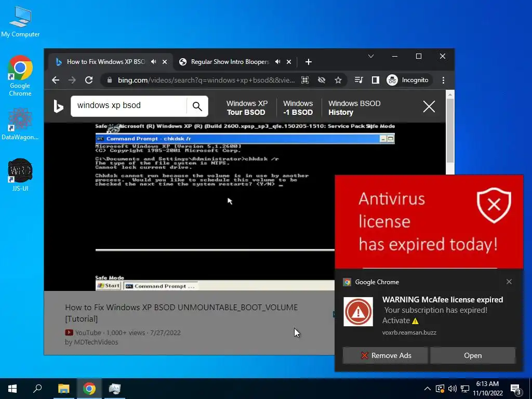Go back in Chrome
The width and height of the screenshot is (532, 399).
pyautogui.click(x=56, y=80)
